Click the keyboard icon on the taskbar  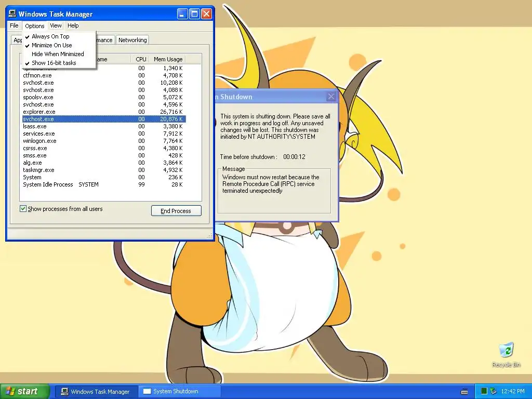click(464, 392)
